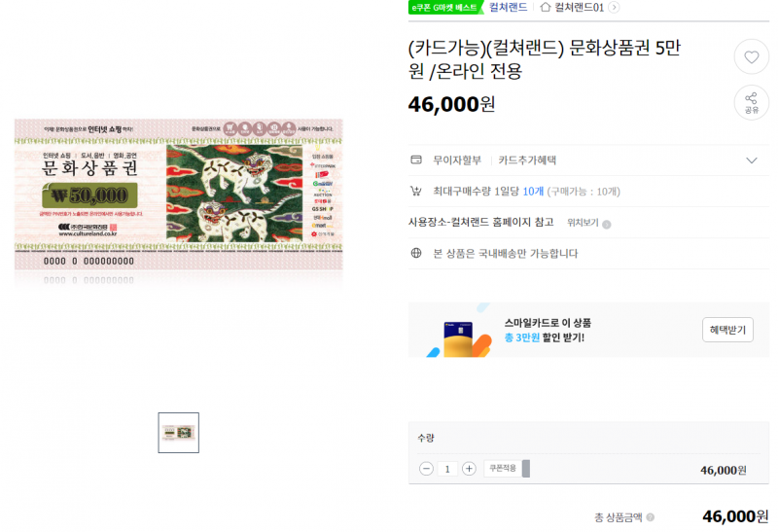Add product to wishlist with heart icon
Viewport: 778px width, 532px height.
coord(751,56)
